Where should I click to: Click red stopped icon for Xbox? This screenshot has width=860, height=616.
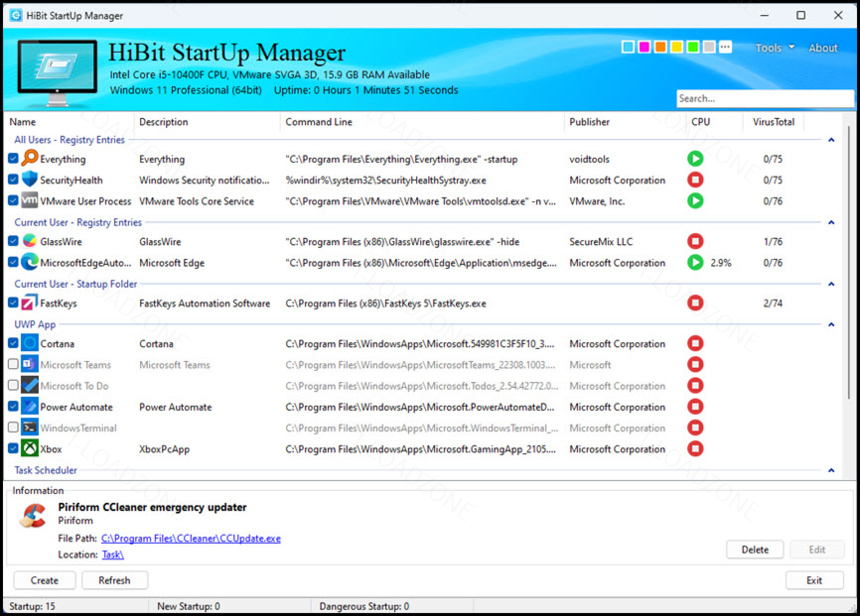pyautogui.click(x=695, y=449)
